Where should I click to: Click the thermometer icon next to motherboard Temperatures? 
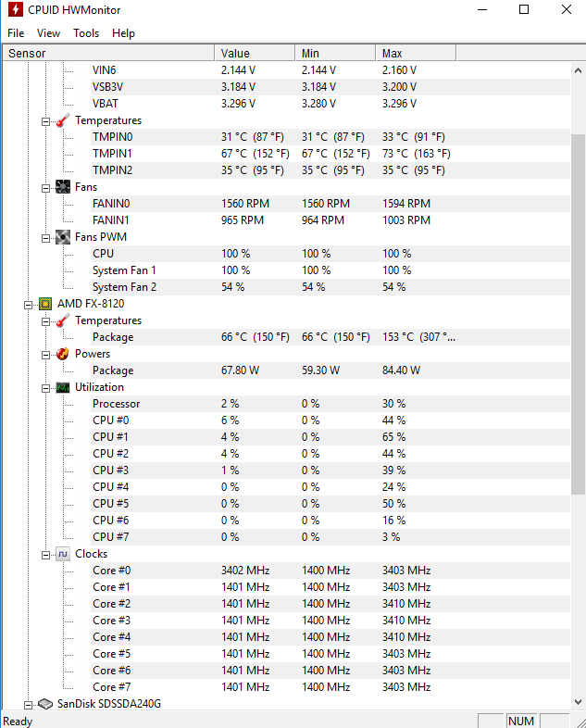[x=62, y=120]
